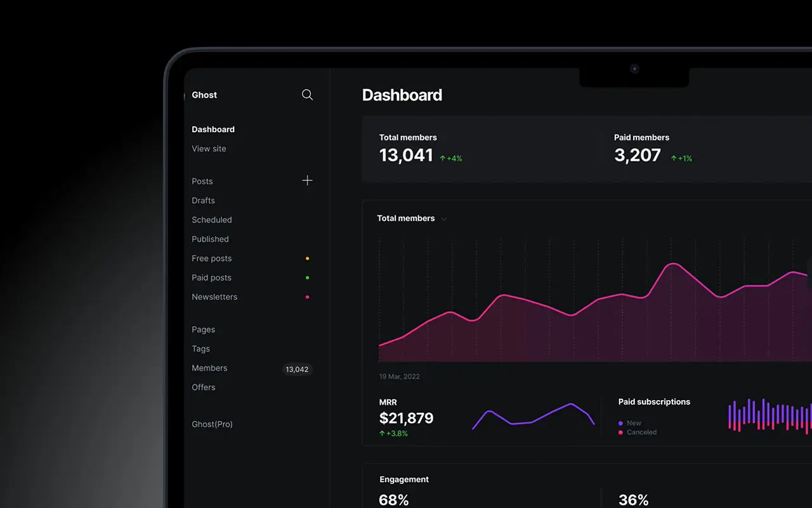Image resolution: width=812 pixels, height=508 pixels.
Task: Click the yellow dot beside Free posts
Action: coord(307,258)
